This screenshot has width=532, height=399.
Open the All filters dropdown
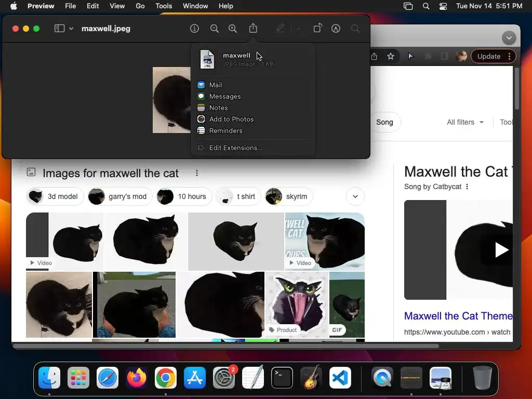click(465, 122)
